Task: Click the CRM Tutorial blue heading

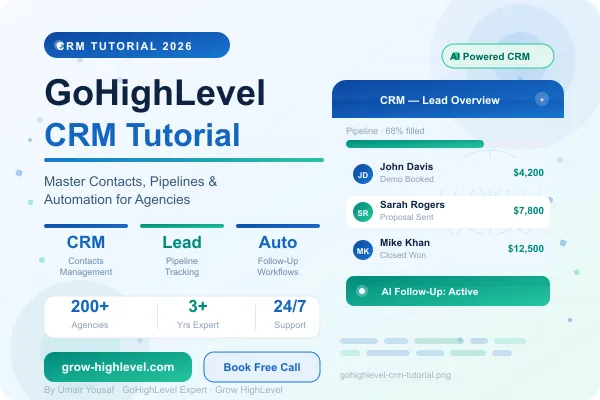Action: [x=142, y=135]
